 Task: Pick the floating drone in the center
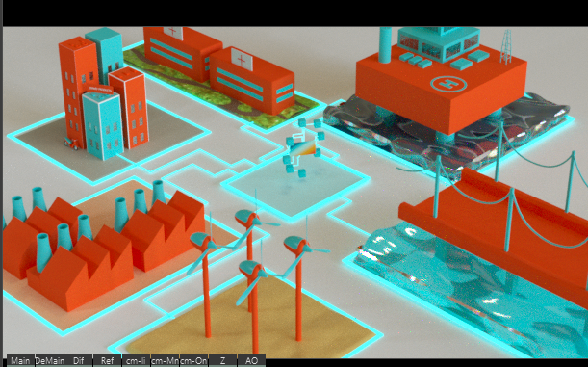click(x=302, y=147)
